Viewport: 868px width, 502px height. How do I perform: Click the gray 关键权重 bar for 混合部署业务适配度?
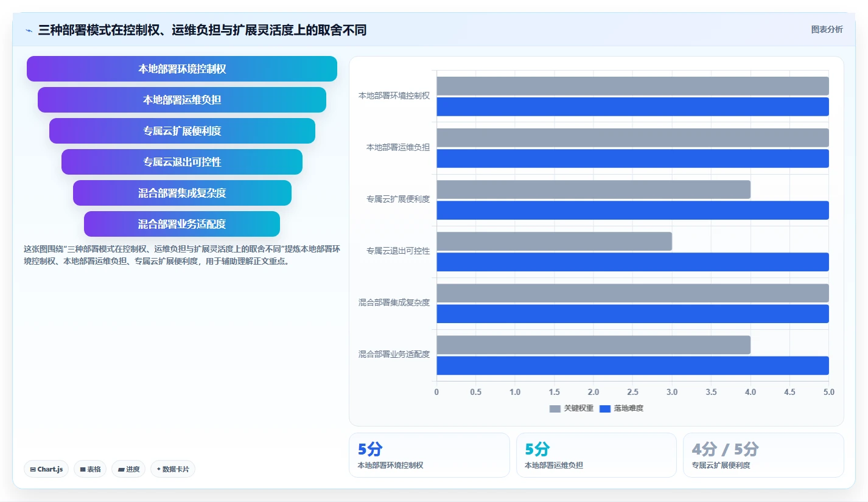pyautogui.click(x=593, y=344)
